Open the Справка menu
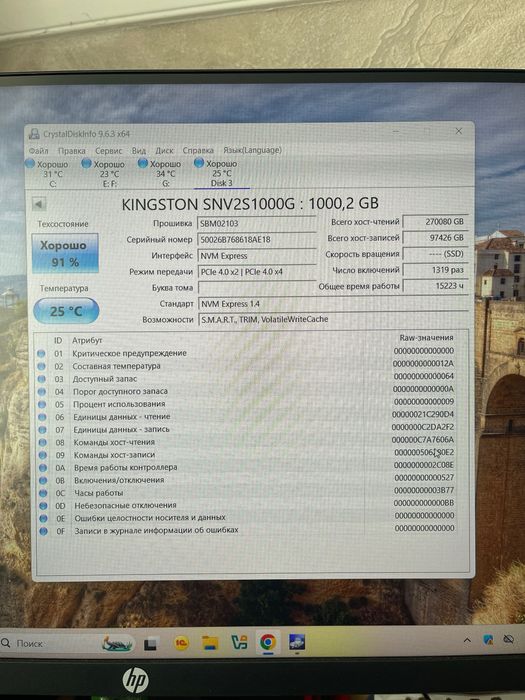Viewport: 525px width, 700px height. pyautogui.click(x=198, y=150)
